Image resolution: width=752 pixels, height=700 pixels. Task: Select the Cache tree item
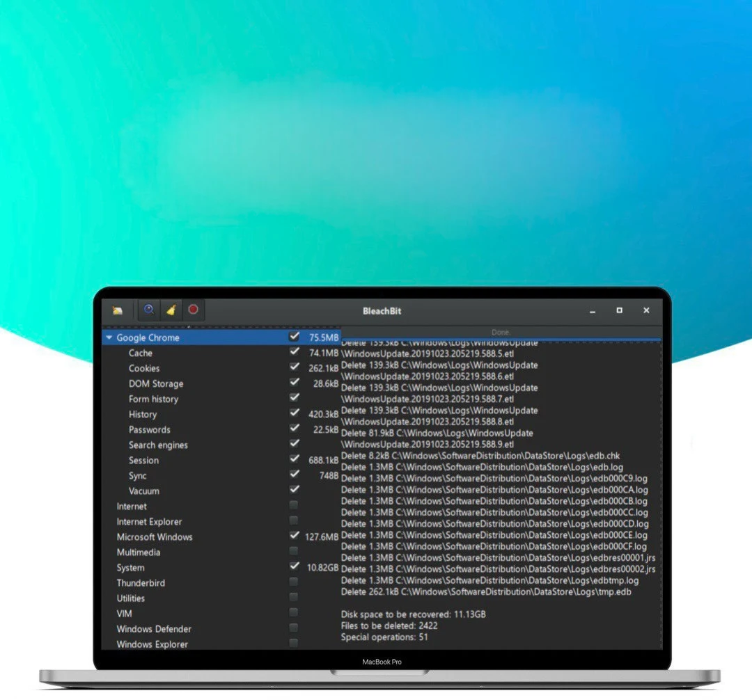(x=141, y=353)
